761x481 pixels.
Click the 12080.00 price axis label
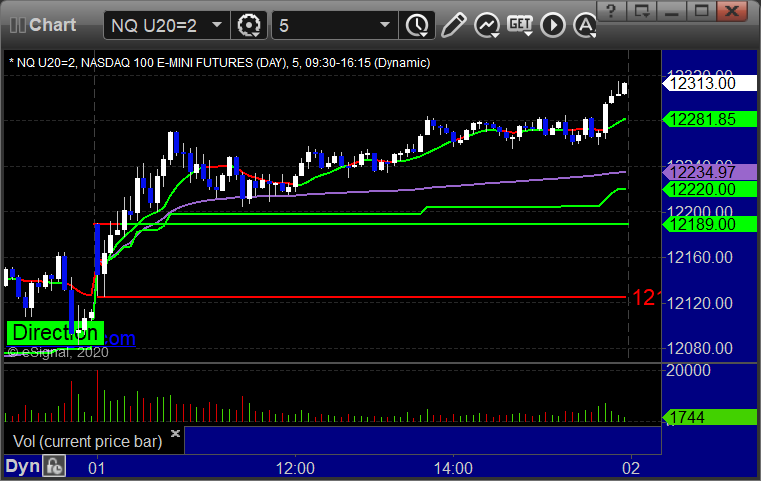coord(699,348)
